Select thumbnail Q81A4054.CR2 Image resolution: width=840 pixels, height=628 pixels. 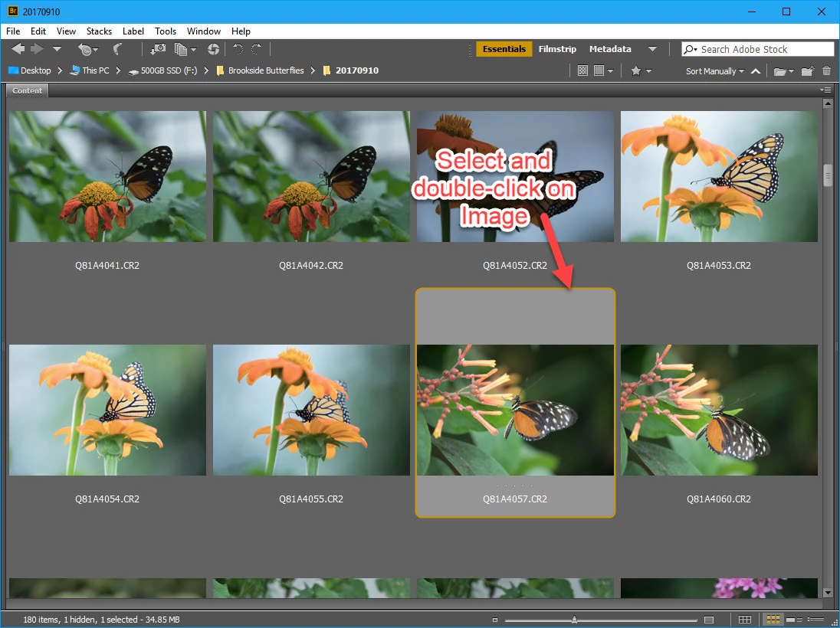pyautogui.click(x=107, y=410)
